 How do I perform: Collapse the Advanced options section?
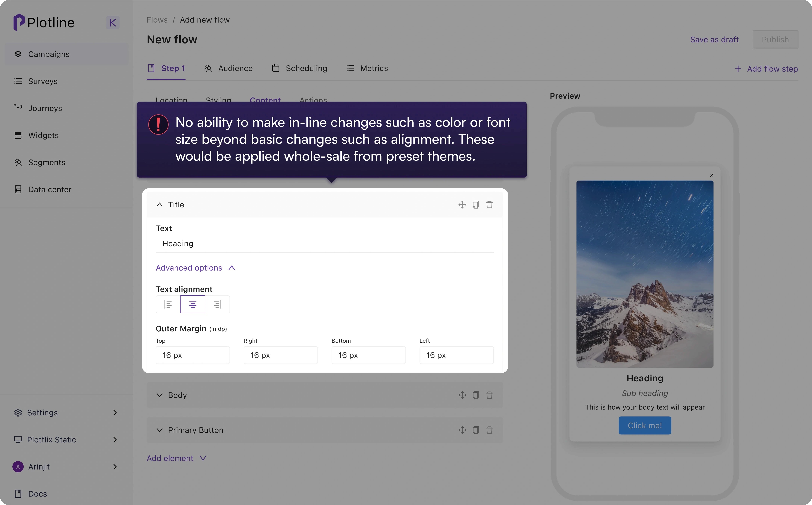(x=195, y=268)
